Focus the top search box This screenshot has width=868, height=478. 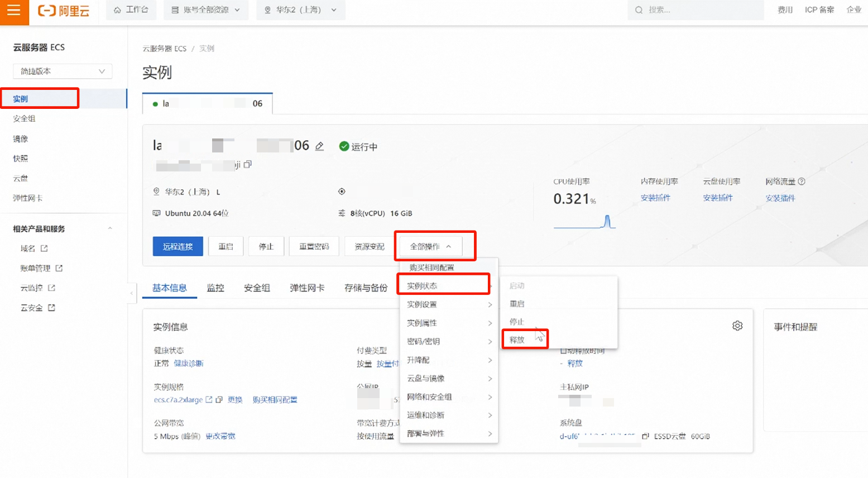pyautogui.click(x=696, y=10)
